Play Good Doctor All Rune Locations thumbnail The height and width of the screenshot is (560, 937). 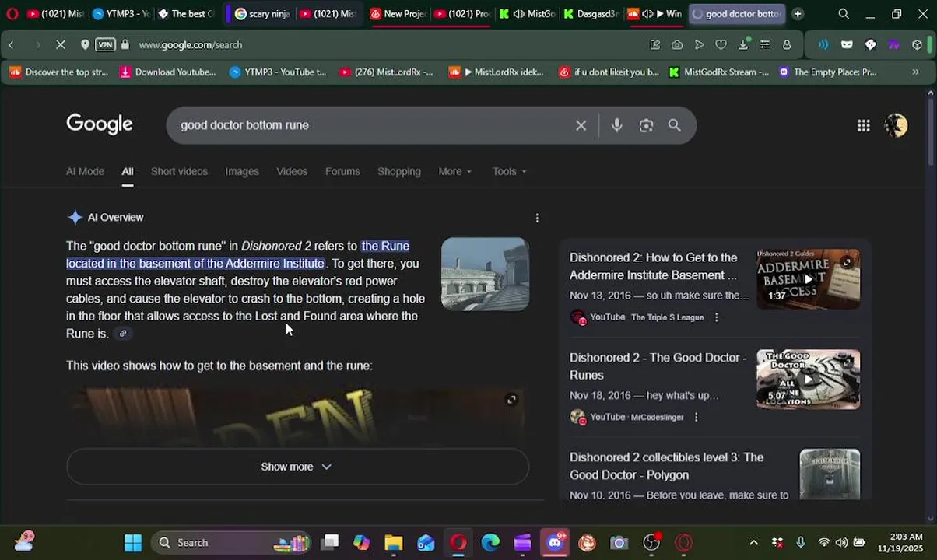[808, 379]
